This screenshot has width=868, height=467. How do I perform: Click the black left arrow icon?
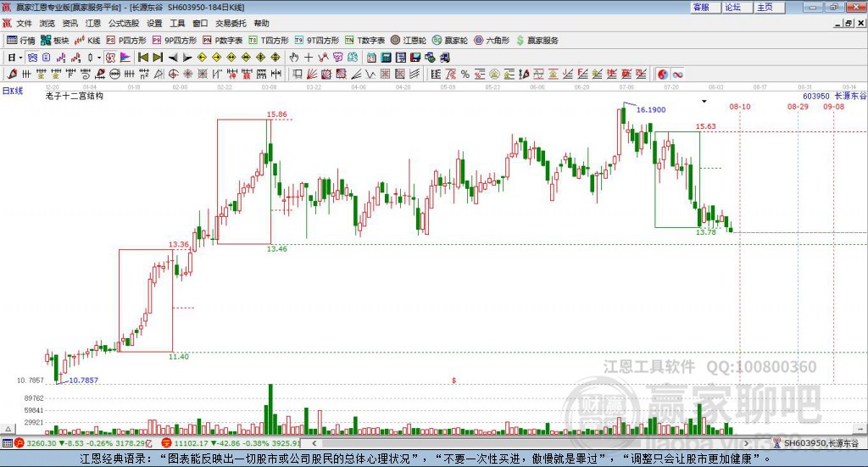click(x=173, y=58)
